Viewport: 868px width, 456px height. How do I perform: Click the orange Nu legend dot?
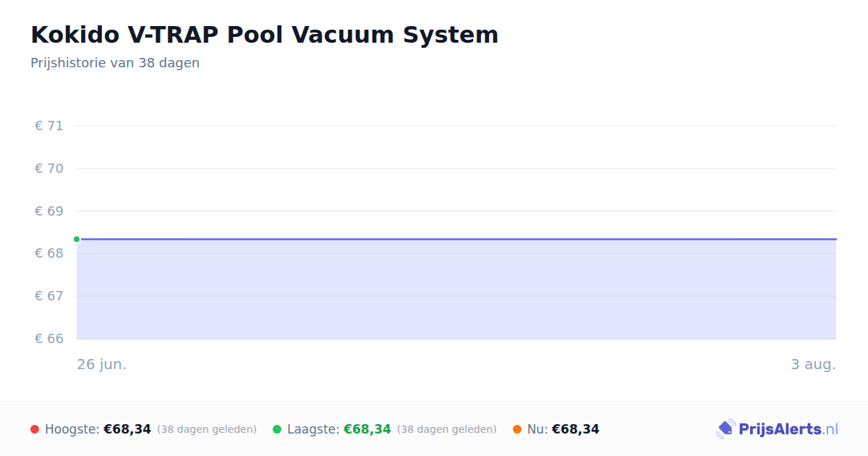517,429
